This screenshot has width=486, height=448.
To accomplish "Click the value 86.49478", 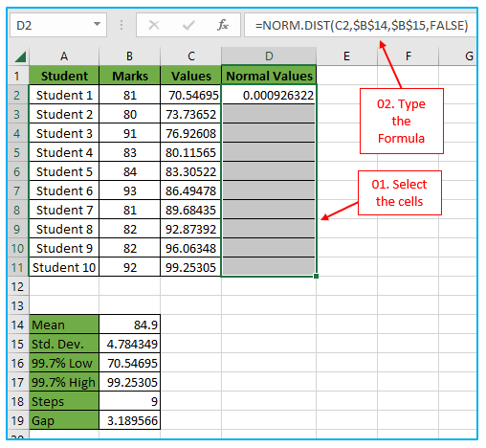I will [x=190, y=190].
